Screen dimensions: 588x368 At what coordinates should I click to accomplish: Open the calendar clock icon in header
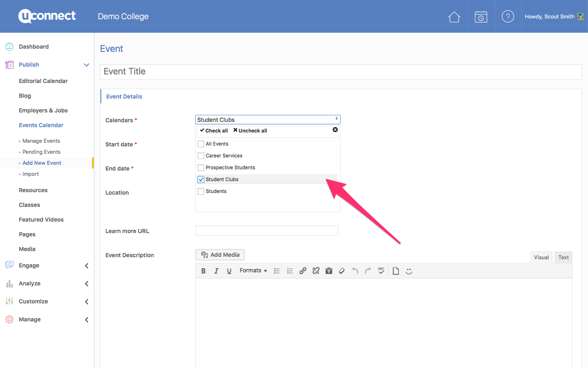(481, 17)
